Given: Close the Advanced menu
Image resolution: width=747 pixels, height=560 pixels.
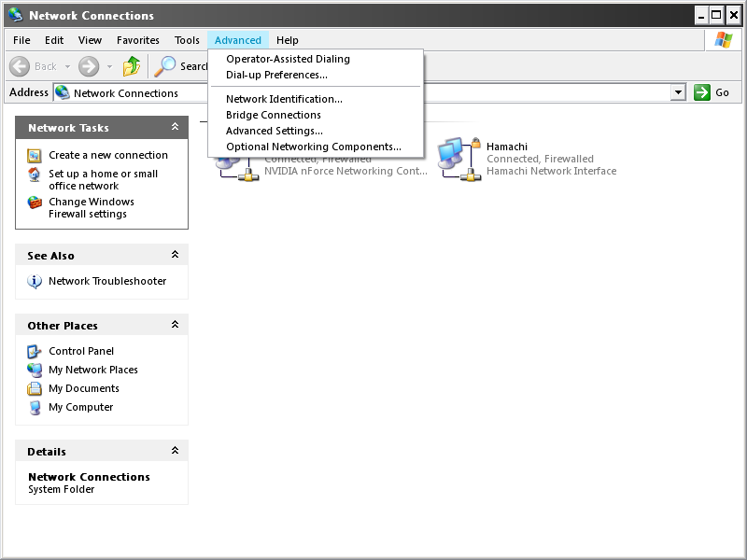Looking at the screenshot, I should 238,40.
